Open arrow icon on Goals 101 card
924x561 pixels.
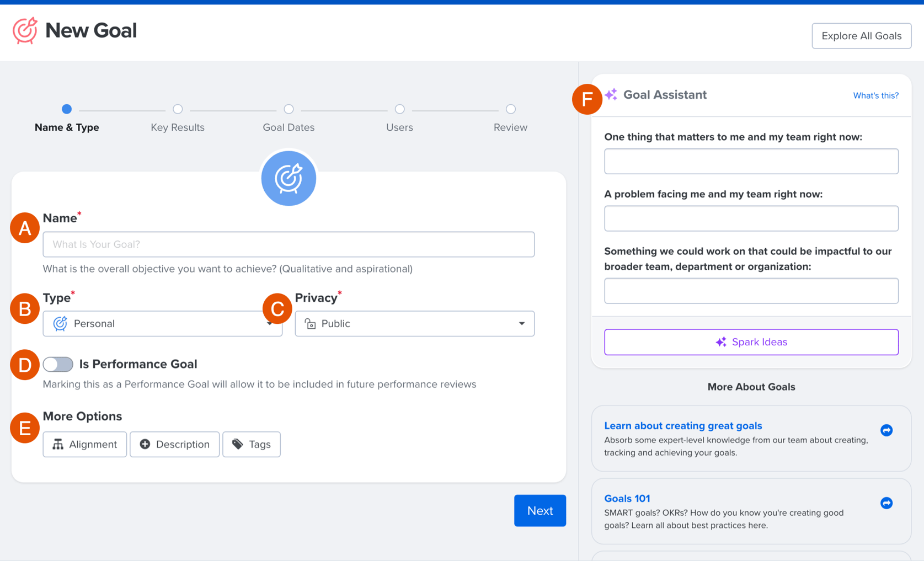886,503
